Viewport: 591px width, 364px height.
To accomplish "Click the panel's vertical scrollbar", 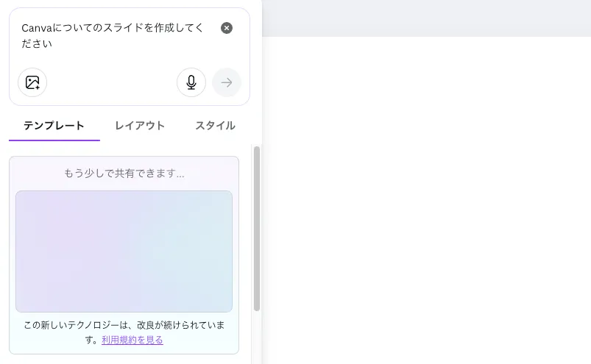I will (257, 229).
